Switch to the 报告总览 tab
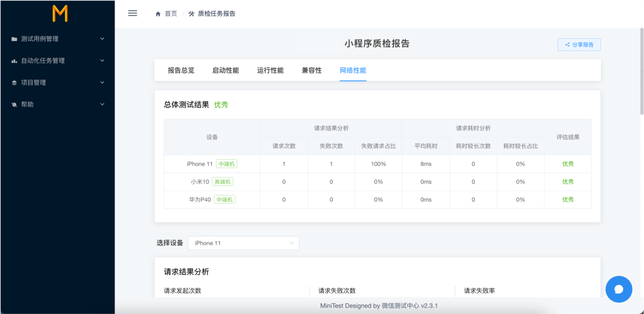This screenshot has width=644, height=314. tap(181, 70)
